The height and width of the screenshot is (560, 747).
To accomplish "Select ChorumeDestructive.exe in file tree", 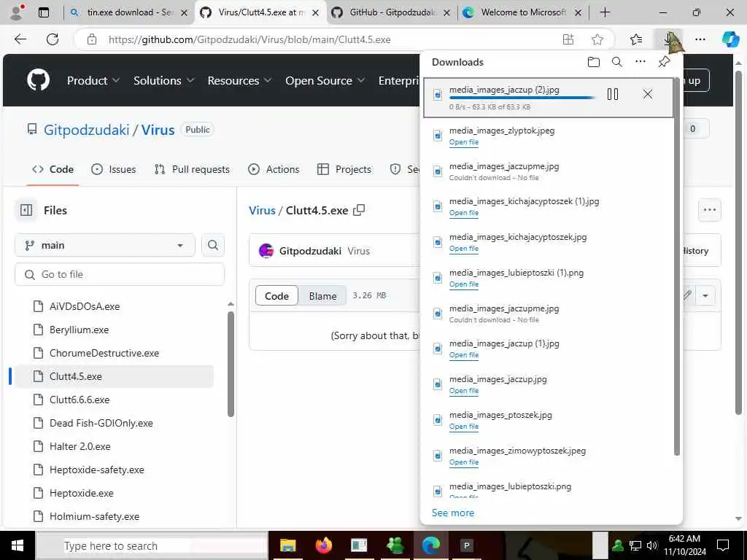I will [x=104, y=353].
